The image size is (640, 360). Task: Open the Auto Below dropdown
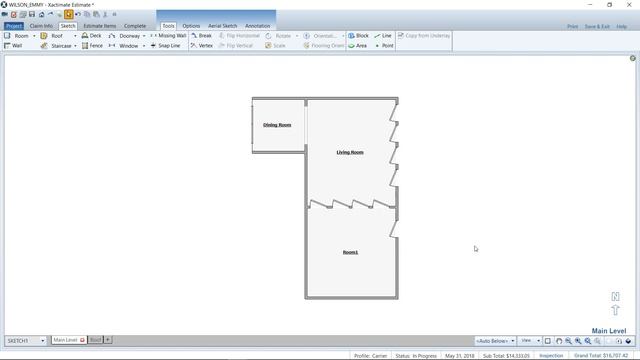[x=495, y=341]
